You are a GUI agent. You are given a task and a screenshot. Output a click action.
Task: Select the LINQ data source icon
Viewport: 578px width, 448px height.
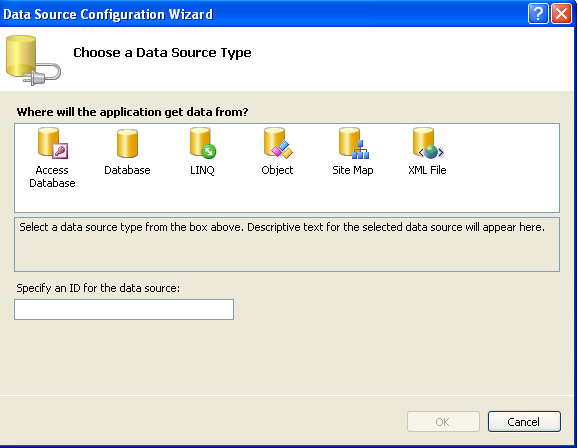point(203,143)
